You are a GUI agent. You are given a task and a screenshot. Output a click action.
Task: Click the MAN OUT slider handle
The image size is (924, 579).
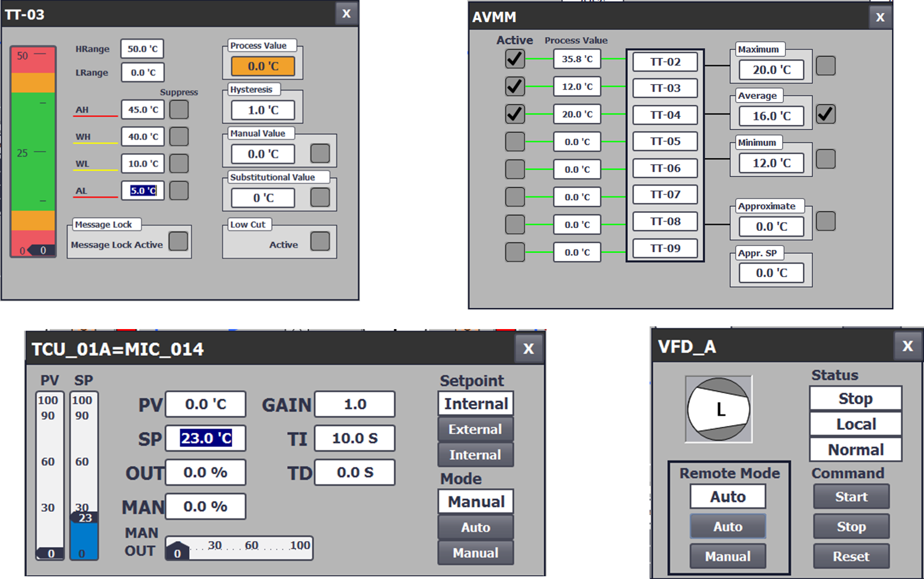click(177, 551)
